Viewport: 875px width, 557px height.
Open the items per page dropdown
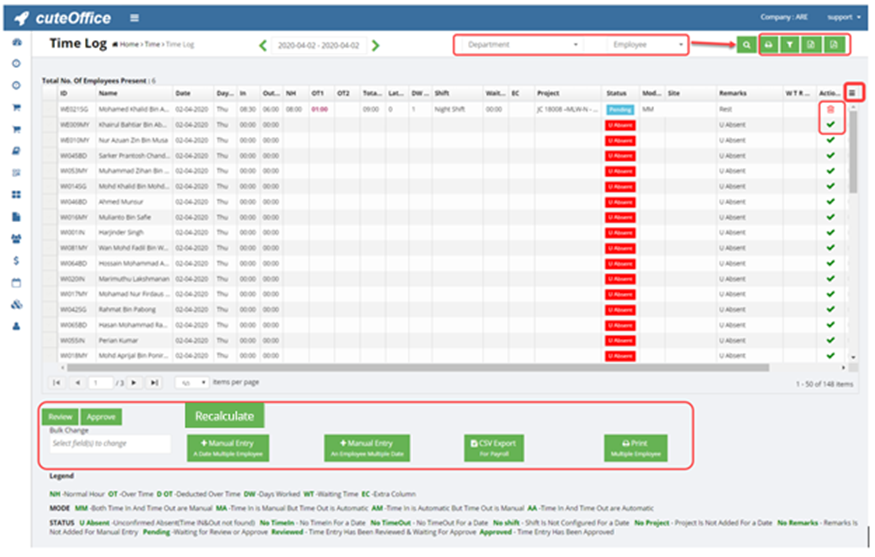(x=192, y=383)
